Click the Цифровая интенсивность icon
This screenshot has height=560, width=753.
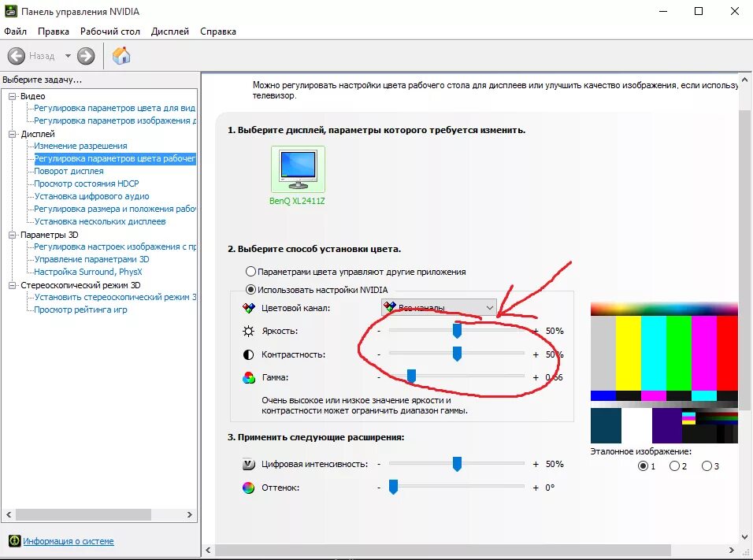click(248, 464)
